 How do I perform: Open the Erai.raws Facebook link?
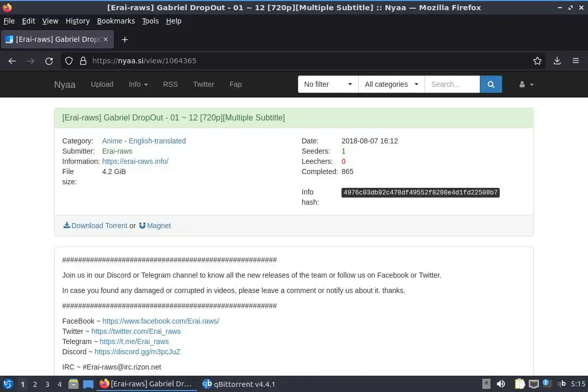[x=161, y=321]
